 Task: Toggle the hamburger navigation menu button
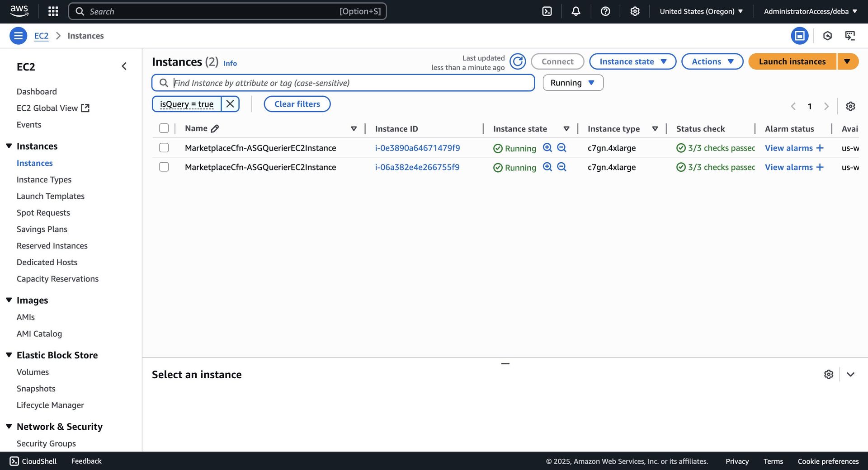pyautogui.click(x=18, y=36)
